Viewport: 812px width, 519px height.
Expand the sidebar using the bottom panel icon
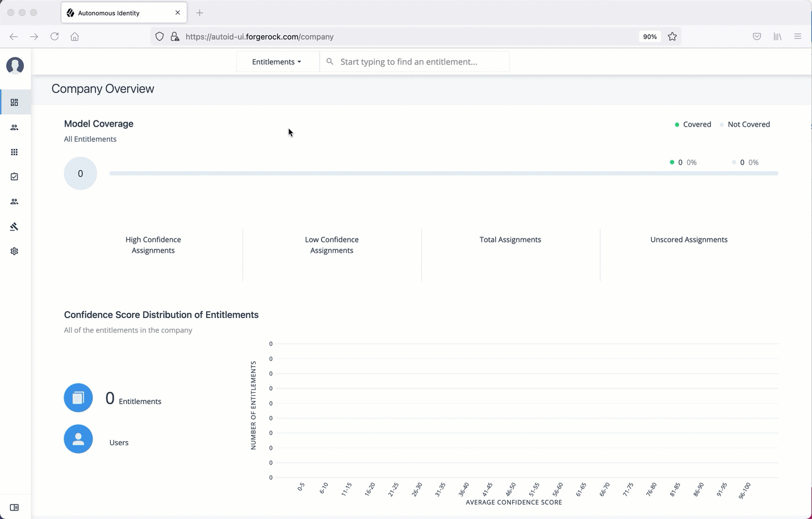pos(14,508)
